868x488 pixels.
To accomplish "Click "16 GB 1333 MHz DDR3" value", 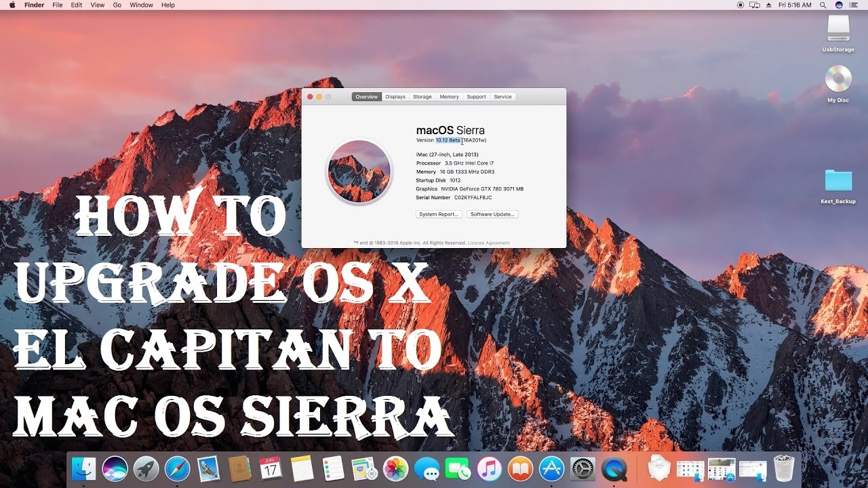I will click(467, 172).
